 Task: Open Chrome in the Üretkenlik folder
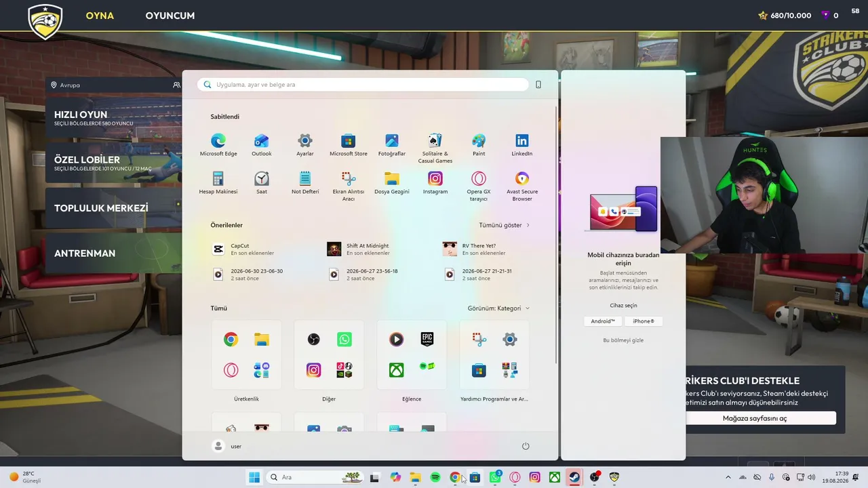click(x=231, y=340)
